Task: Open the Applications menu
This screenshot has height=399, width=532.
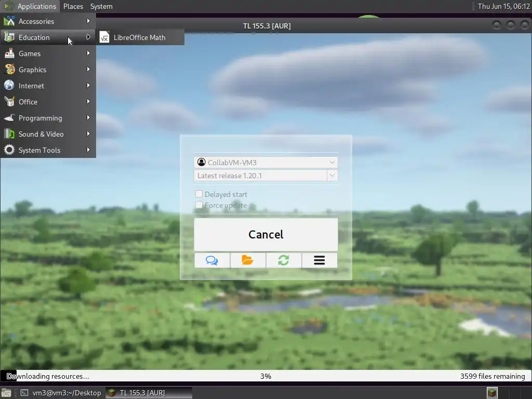Action: [x=31, y=6]
